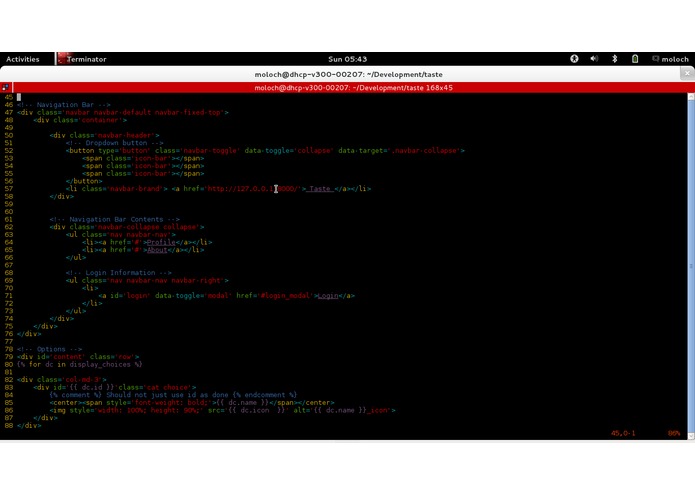695x494 pixels.
Task: Click the scrollbar down arrow
Action: coord(691,436)
